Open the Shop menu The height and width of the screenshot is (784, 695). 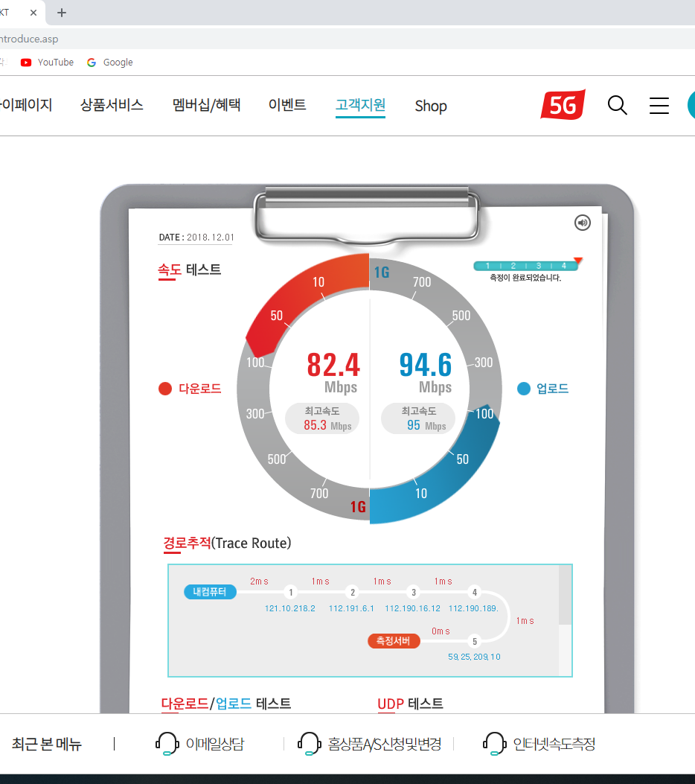[430, 106]
